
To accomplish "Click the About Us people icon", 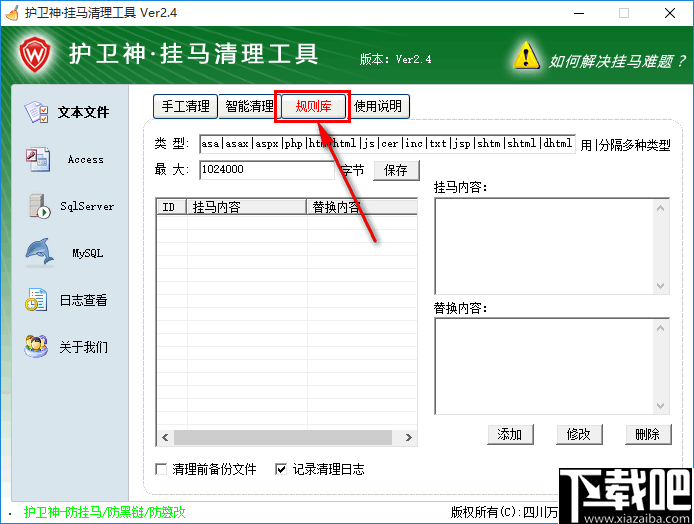I will coord(36,346).
